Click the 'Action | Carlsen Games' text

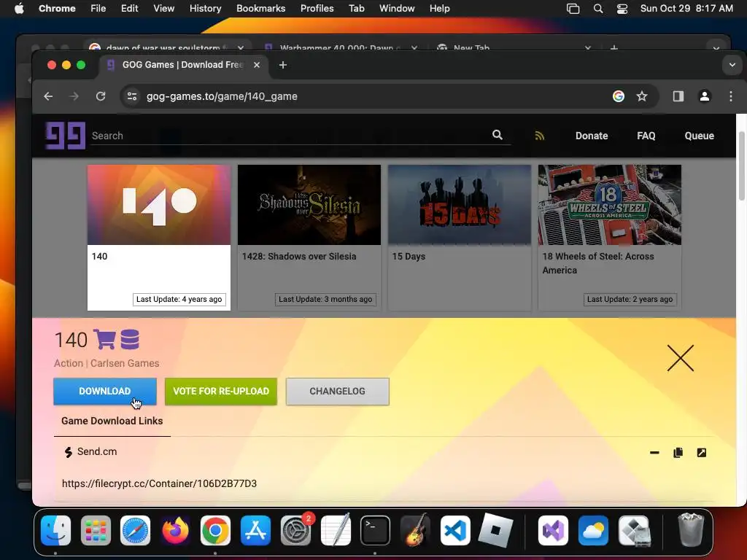pyautogui.click(x=107, y=363)
